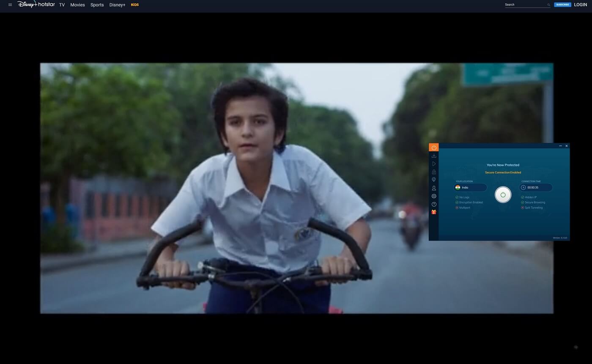Go to Disney+ Hotstar home via logo
Viewport: 592px width, 364px height.
pos(36,4)
